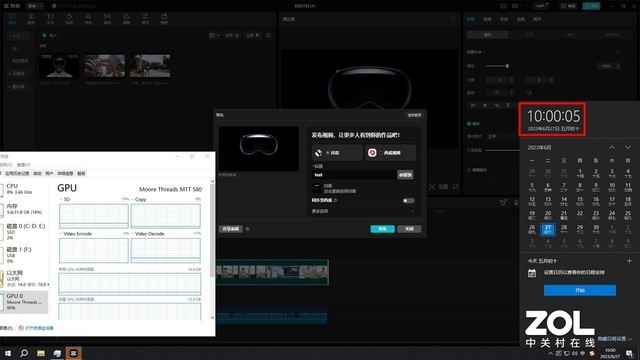Image resolution: width=640 pixels, height=360 pixels.
Task: Switch to Task Manager 启动 tab
Action: pos(37,173)
